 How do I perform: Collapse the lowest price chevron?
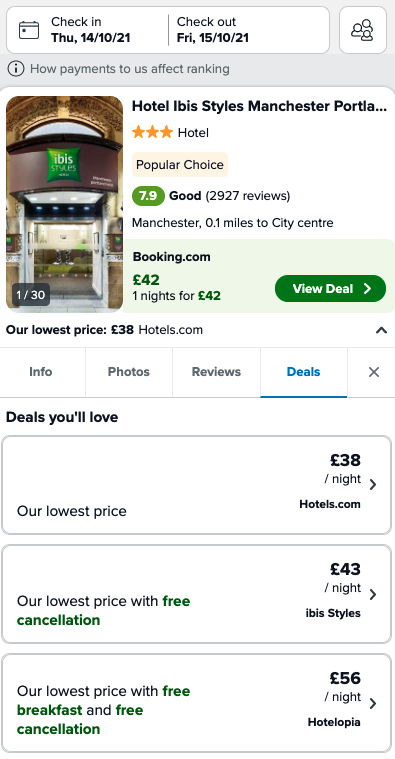(381, 330)
